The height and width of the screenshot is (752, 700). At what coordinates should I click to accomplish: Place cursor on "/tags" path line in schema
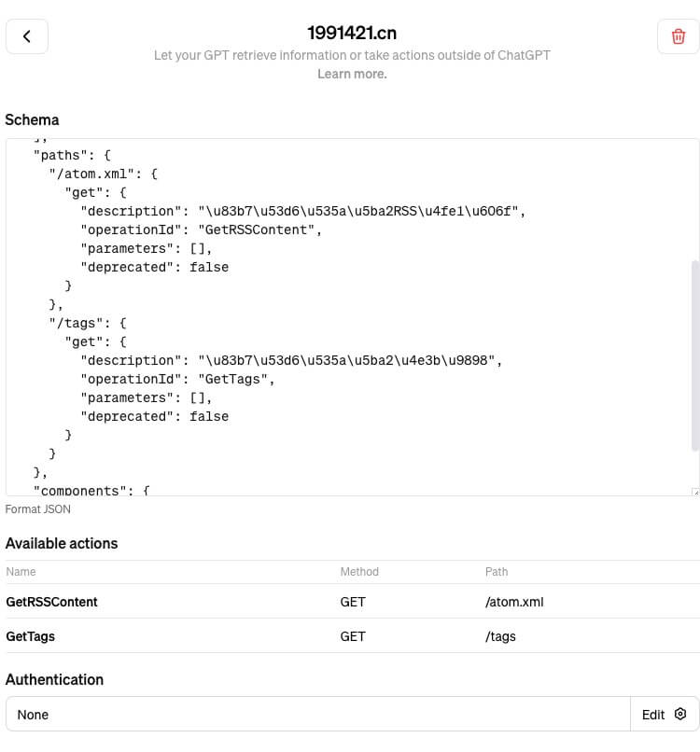[88, 323]
